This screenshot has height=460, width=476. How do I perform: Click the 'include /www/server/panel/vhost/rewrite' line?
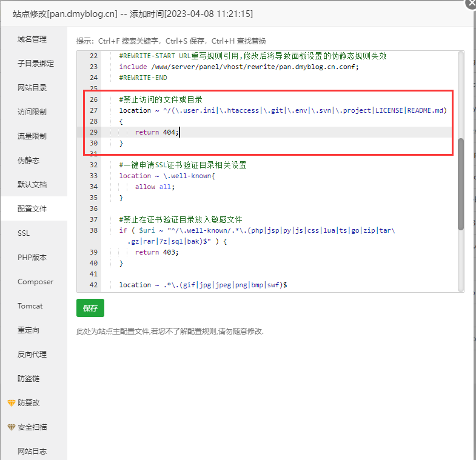pos(239,67)
